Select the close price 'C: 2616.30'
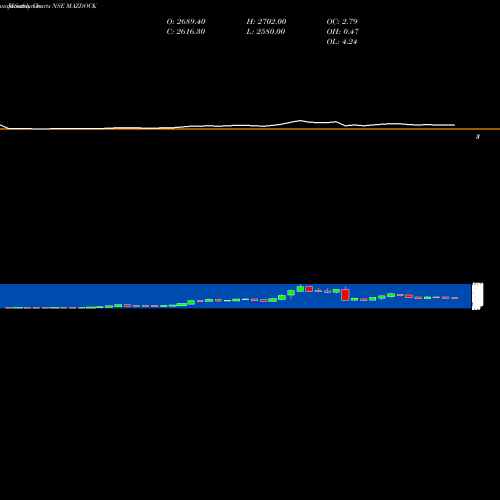The width and height of the screenshot is (500, 500). coord(186,31)
